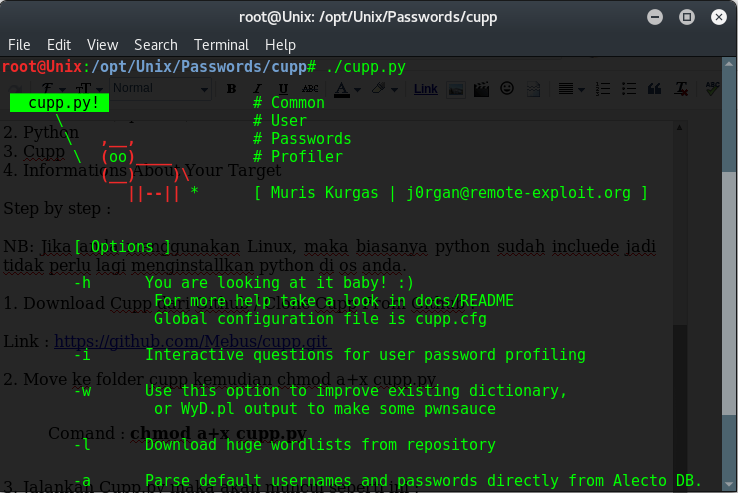
Task: Click the '-l' option text
Action: [83, 445]
